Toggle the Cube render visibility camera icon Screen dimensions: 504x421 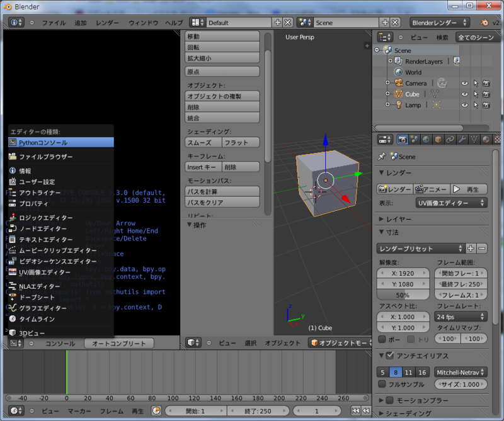coord(486,94)
